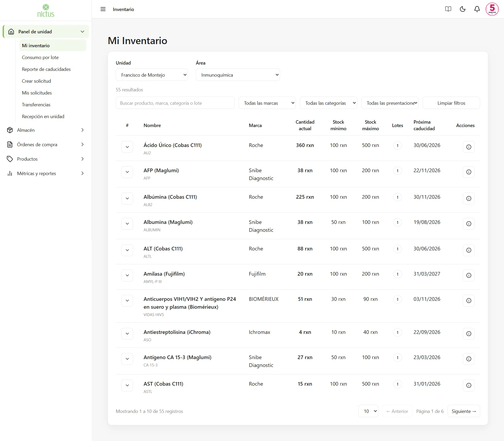Open info for Antígeno CA 15-3 (Maglumi)
Screen dimensions: 504x441
469,359
